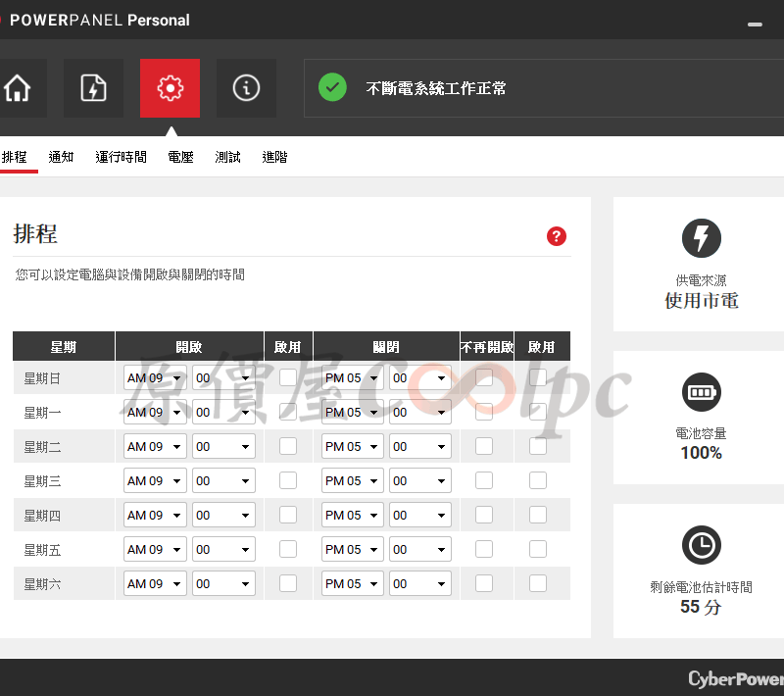Click the green checkmark status icon
Image resolution: width=784 pixels, height=696 pixels.
(x=332, y=87)
